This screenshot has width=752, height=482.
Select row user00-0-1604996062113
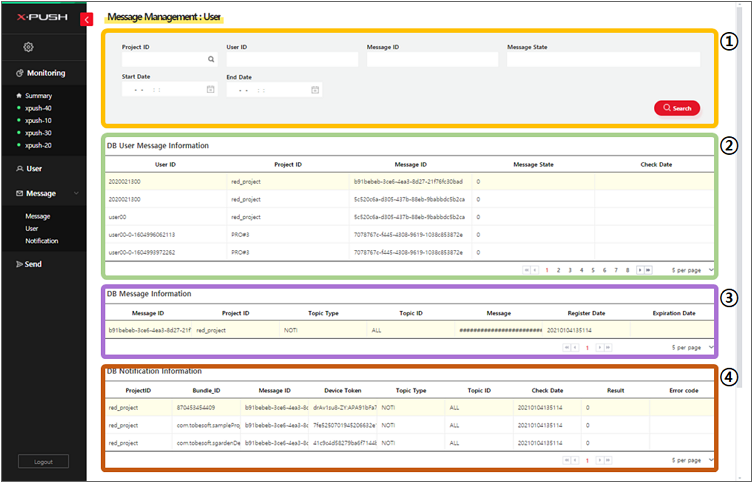coord(410,235)
